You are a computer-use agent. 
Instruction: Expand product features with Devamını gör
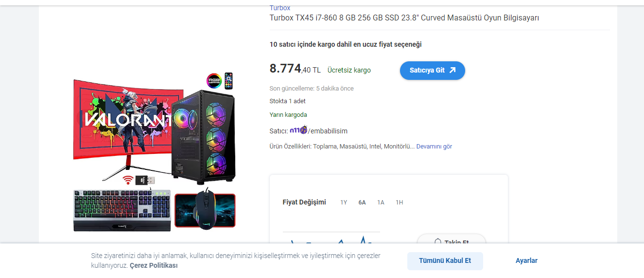tap(434, 146)
